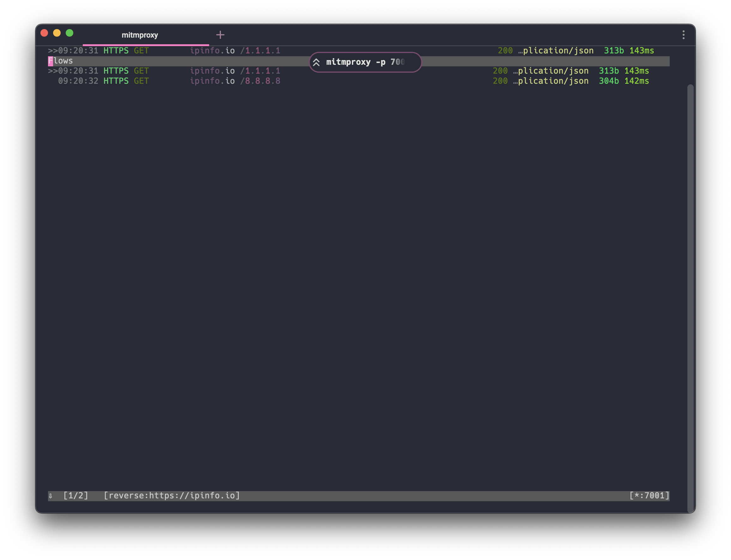Click the [*:7001] listener address
731x560 pixels.
pyautogui.click(x=649, y=496)
